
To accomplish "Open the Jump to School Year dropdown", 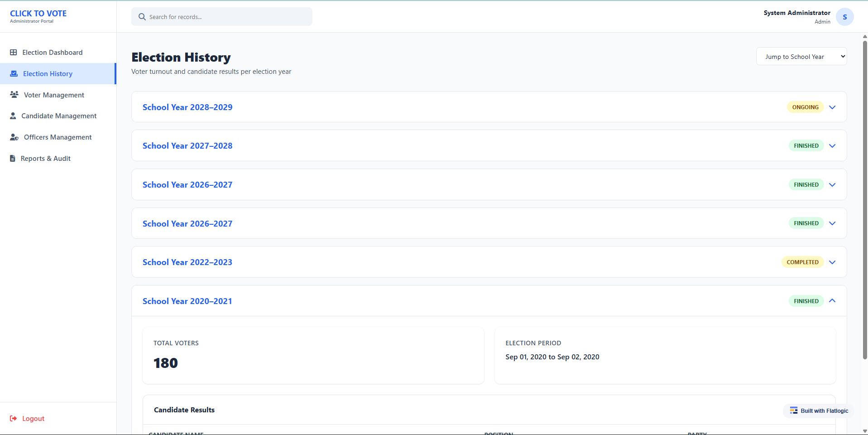I will point(801,57).
